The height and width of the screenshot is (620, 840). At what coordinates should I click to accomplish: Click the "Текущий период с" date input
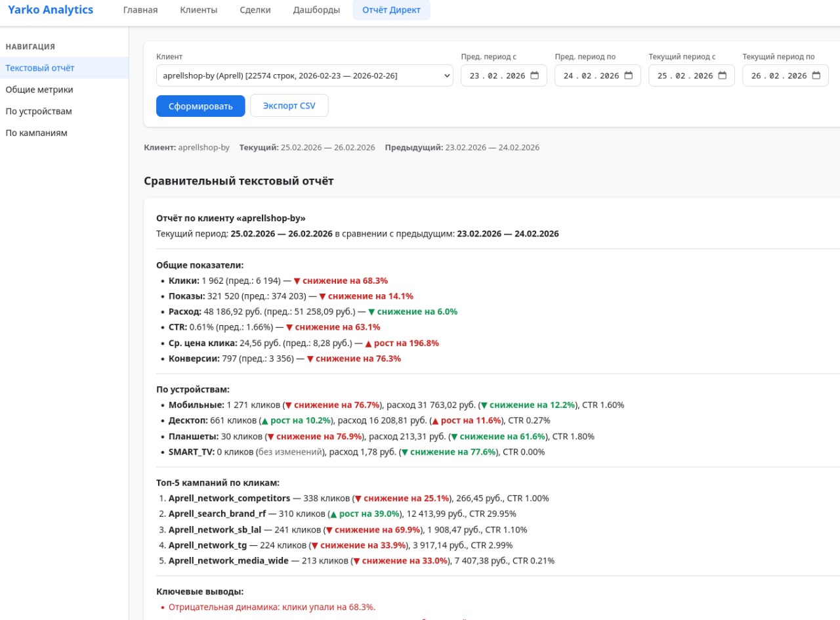point(682,75)
